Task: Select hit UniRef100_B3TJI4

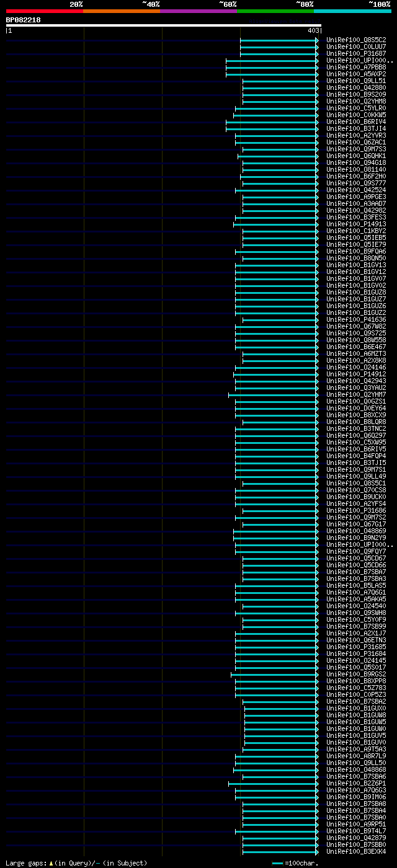Action: pos(356,128)
